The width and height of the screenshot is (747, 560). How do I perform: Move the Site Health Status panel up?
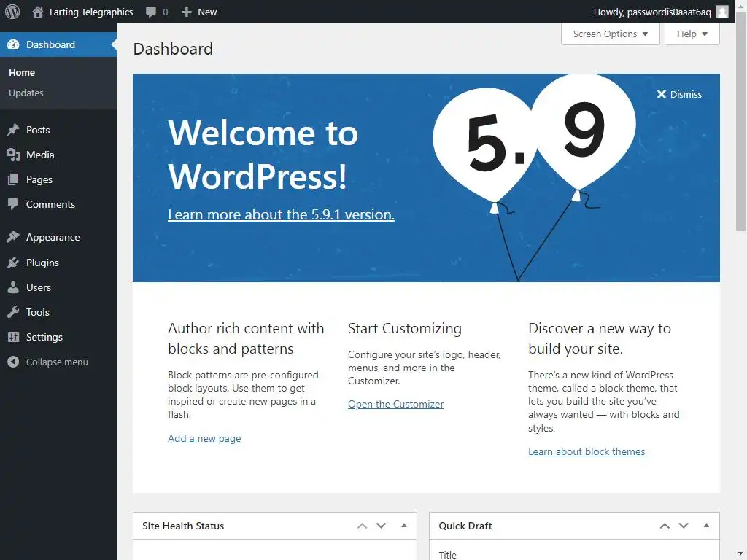point(362,526)
